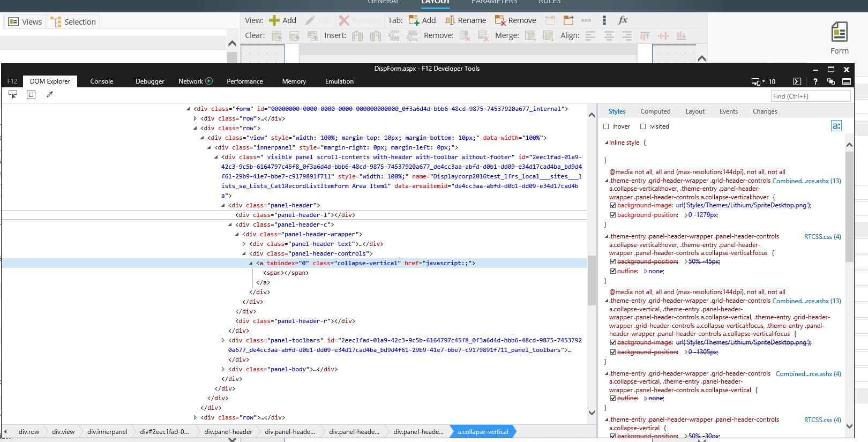Enable the :visited pseudo-state checkbox

tap(643, 127)
